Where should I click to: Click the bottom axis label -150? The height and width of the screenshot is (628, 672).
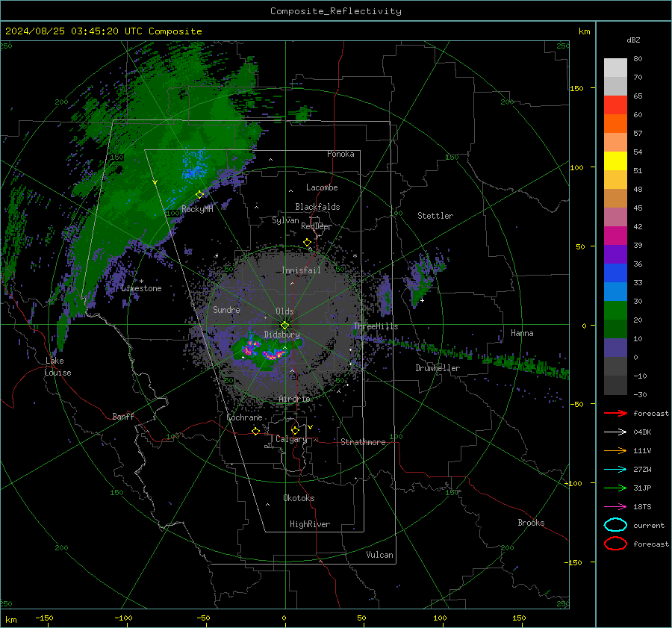(x=44, y=618)
